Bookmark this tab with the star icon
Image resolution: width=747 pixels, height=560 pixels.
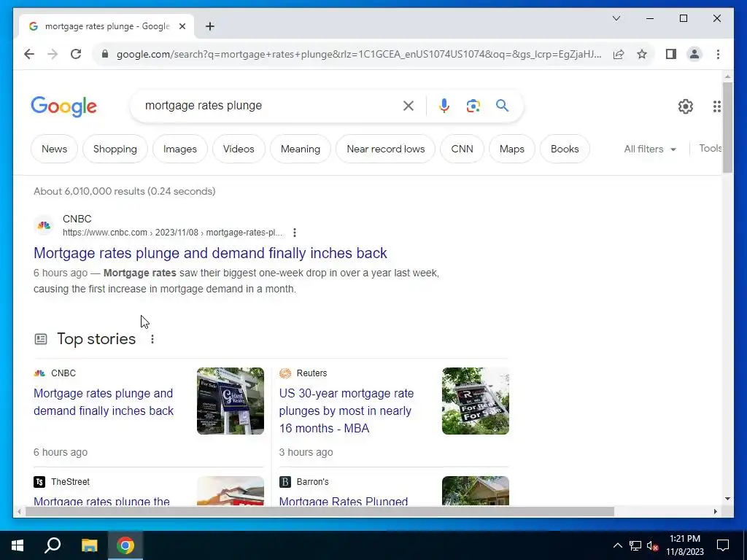(x=642, y=54)
